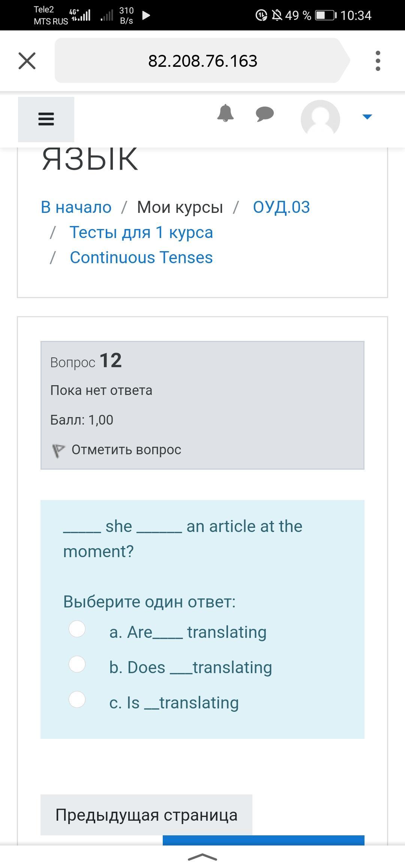The width and height of the screenshot is (405, 868).
Task: Click the user profile avatar
Action: tap(320, 119)
